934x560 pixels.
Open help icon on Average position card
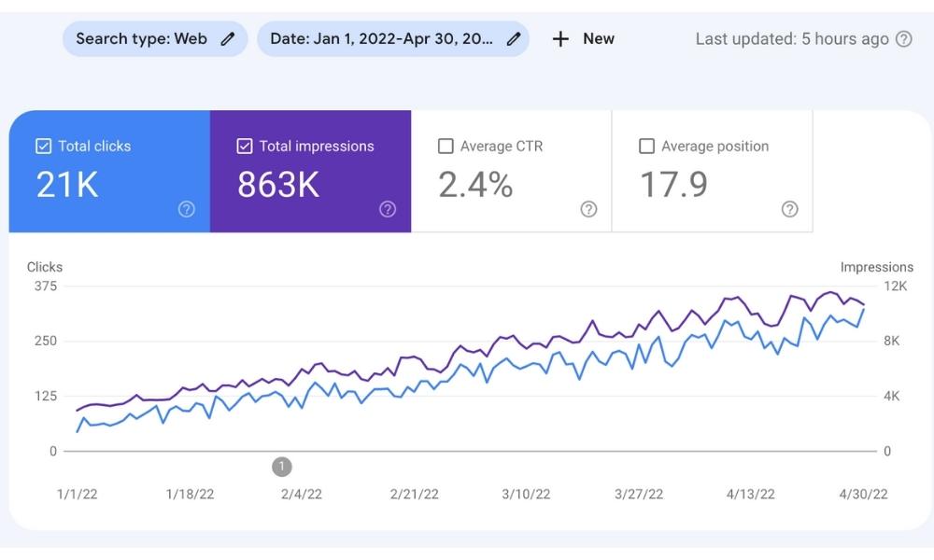pos(790,209)
